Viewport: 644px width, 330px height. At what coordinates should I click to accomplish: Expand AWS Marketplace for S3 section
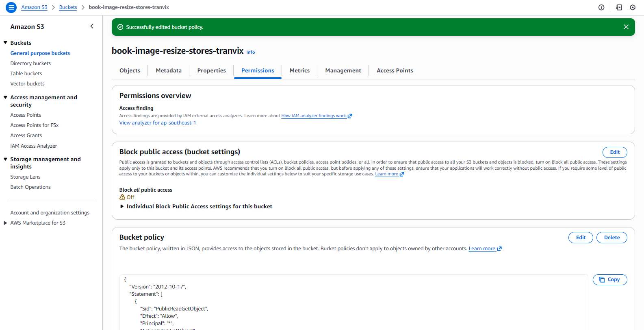pos(6,223)
